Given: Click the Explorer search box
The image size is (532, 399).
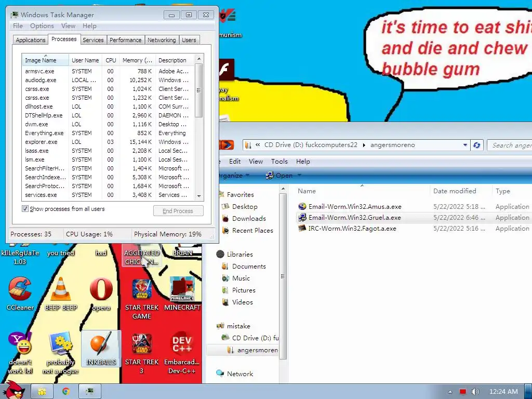Looking at the screenshot, I should 510,145.
